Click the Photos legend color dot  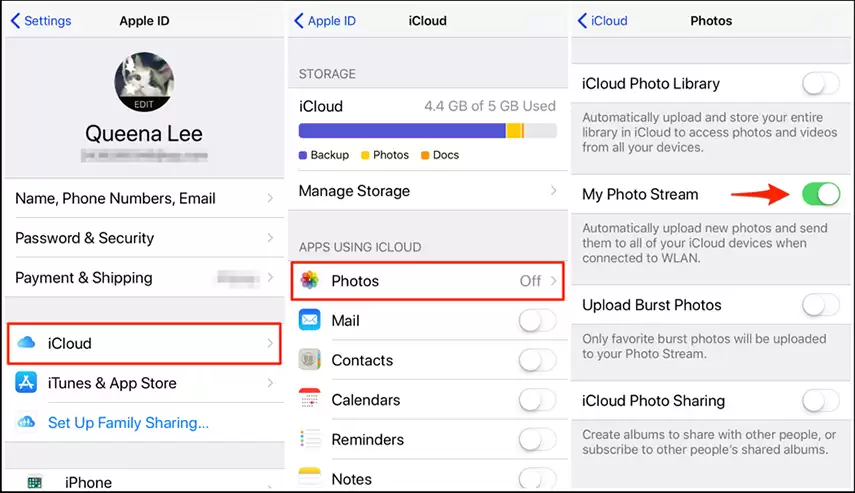click(x=365, y=155)
